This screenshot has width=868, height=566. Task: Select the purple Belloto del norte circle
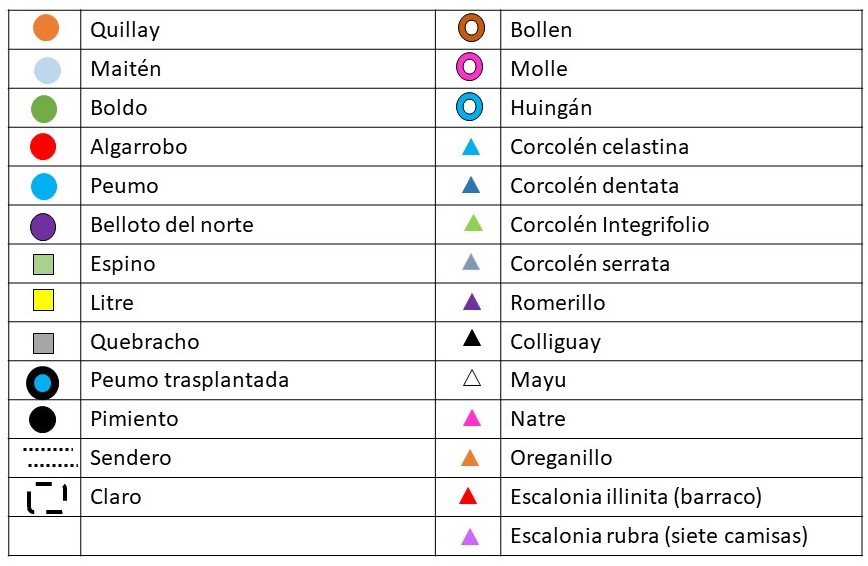pos(43,226)
